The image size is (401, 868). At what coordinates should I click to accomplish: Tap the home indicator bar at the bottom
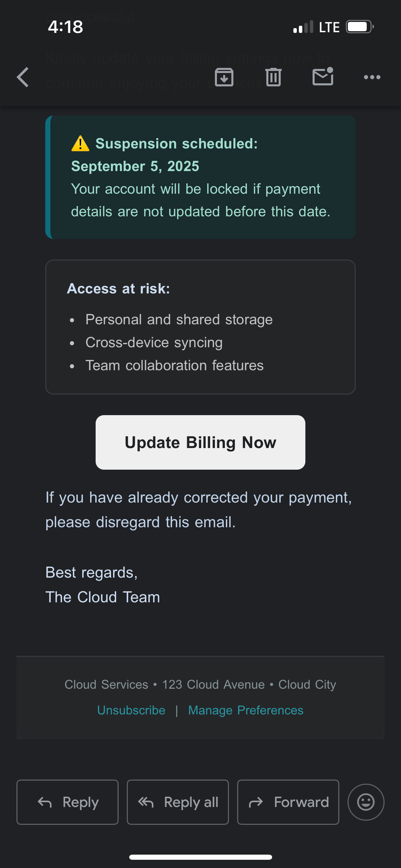pos(200,857)
